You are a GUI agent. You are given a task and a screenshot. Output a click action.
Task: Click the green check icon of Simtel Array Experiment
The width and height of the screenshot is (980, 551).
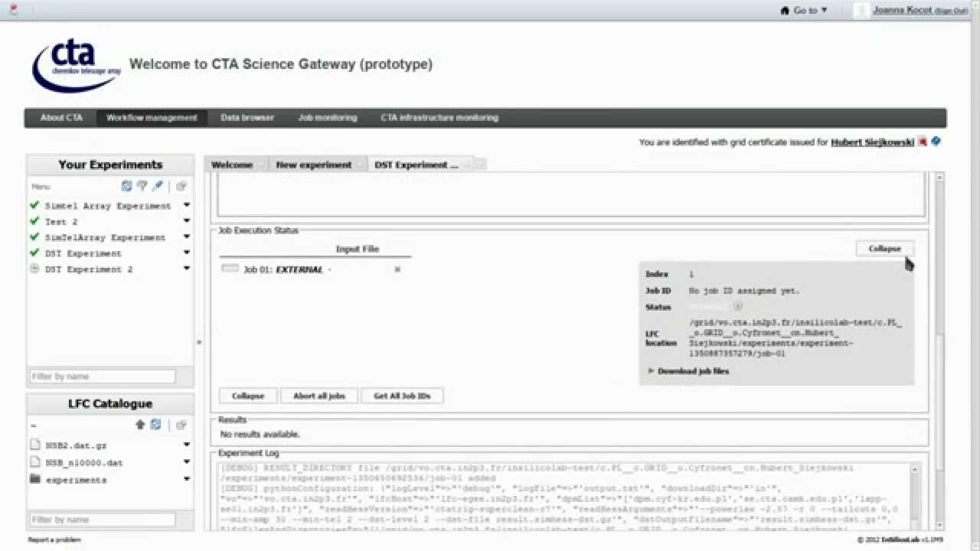[34, 205]
